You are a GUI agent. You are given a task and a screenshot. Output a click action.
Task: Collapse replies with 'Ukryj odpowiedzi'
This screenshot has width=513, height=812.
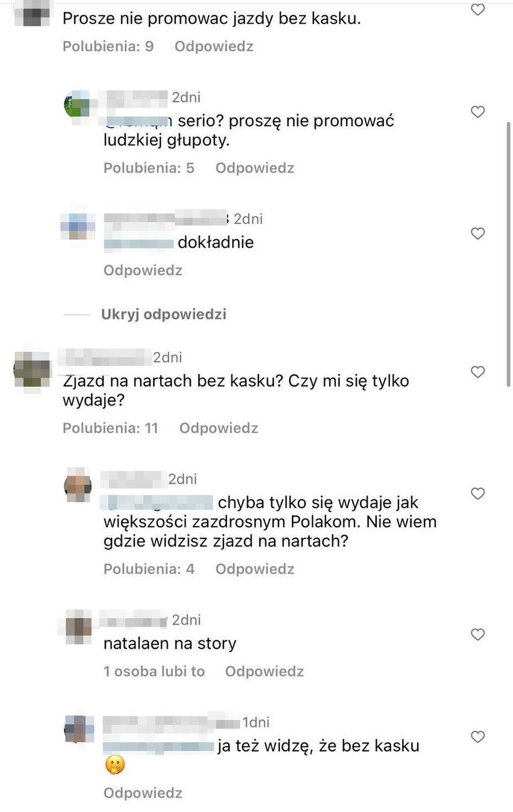pyautogui.click(x=163, y=314)
